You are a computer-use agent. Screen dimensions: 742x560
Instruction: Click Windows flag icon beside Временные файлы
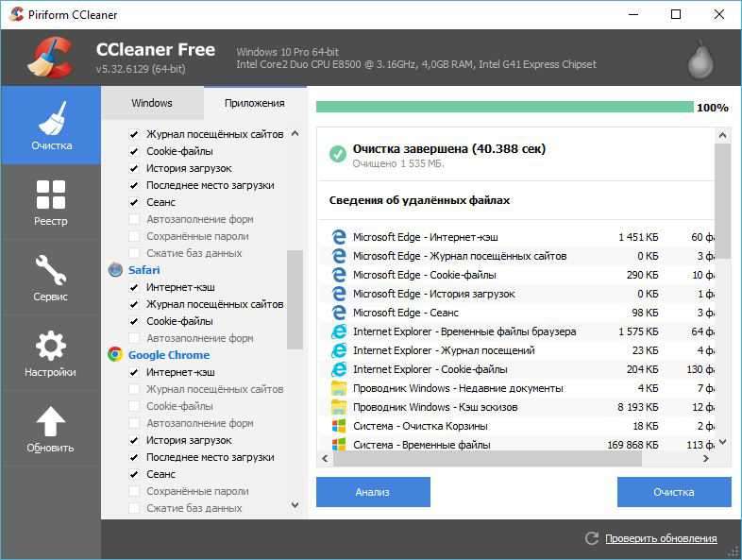(339, 445)
